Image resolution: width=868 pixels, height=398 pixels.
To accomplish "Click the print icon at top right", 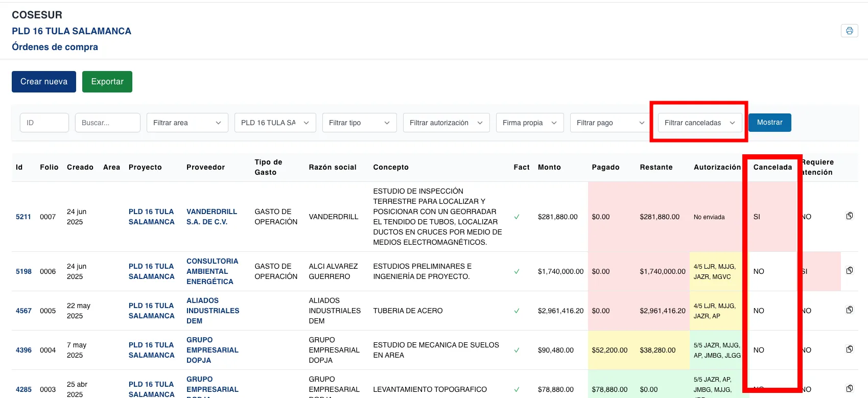I will tap(849, 31).
